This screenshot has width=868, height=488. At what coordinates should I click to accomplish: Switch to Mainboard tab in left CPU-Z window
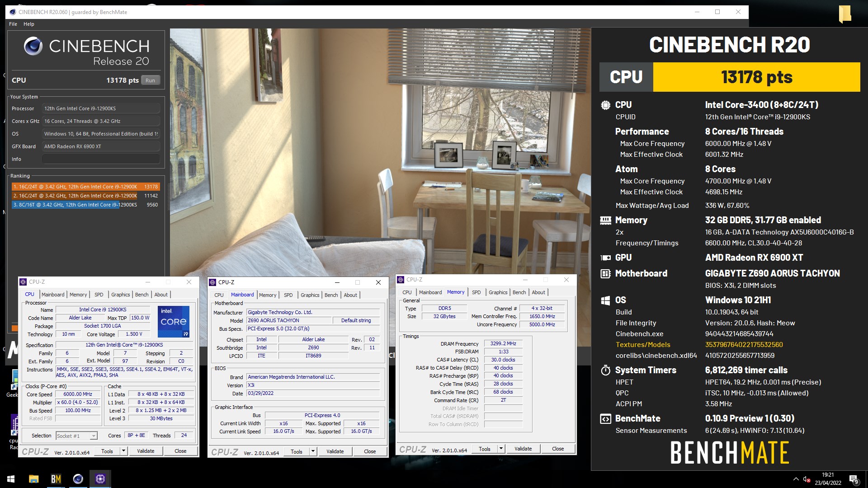[x=53, y=295]
